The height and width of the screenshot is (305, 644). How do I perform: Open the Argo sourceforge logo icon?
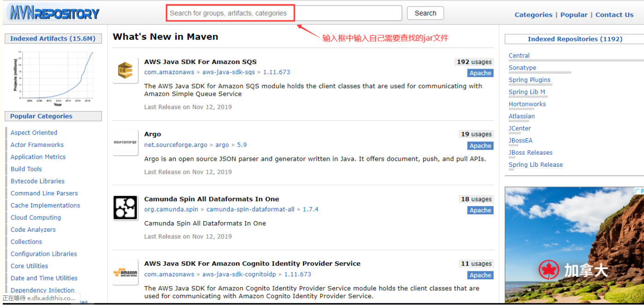(x=125, y=143)
